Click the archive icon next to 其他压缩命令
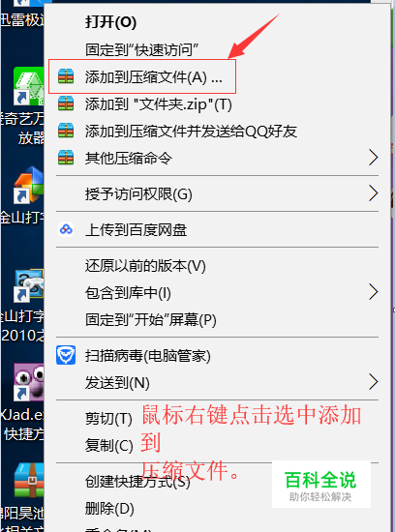Image resolution: width=395 pixels, height=532 pixels. 66,158
